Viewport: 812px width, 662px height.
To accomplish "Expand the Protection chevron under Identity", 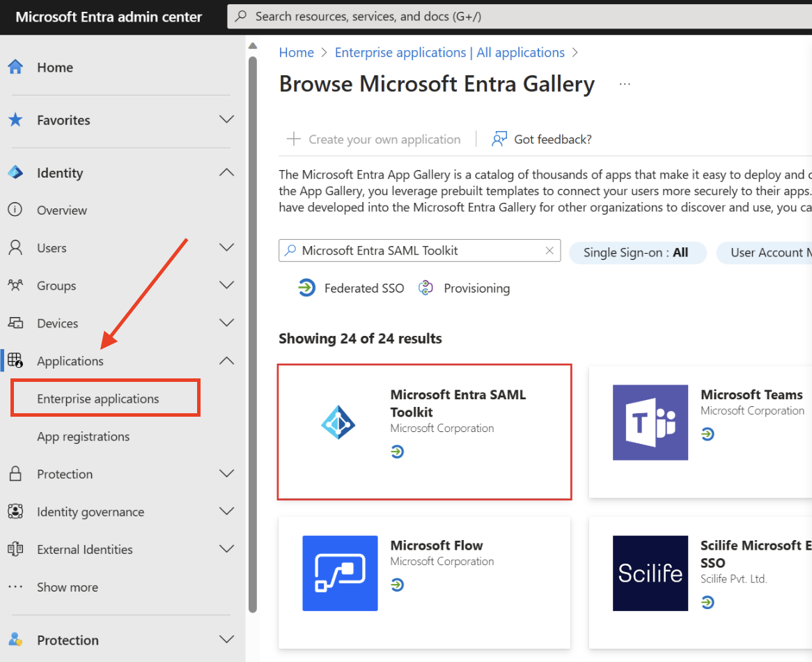I will tap(226, 473).
